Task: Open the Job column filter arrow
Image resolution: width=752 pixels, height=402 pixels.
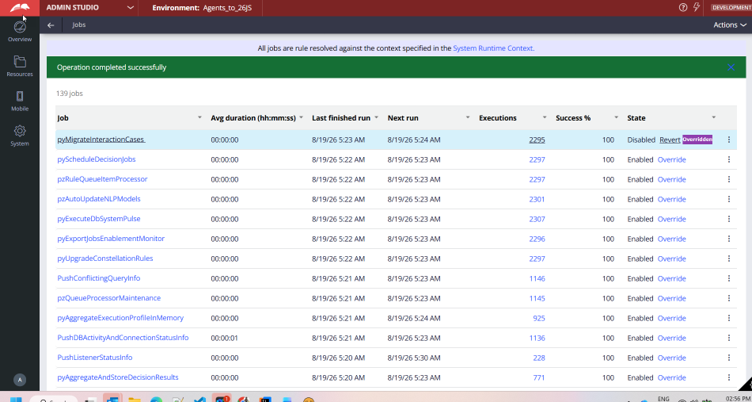Action: [200, 118]
